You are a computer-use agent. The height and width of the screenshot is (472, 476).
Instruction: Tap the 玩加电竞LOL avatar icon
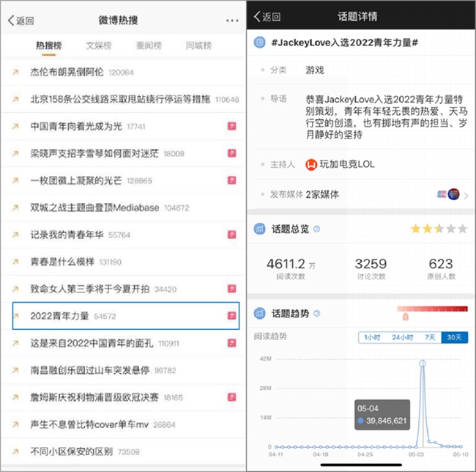311,165
